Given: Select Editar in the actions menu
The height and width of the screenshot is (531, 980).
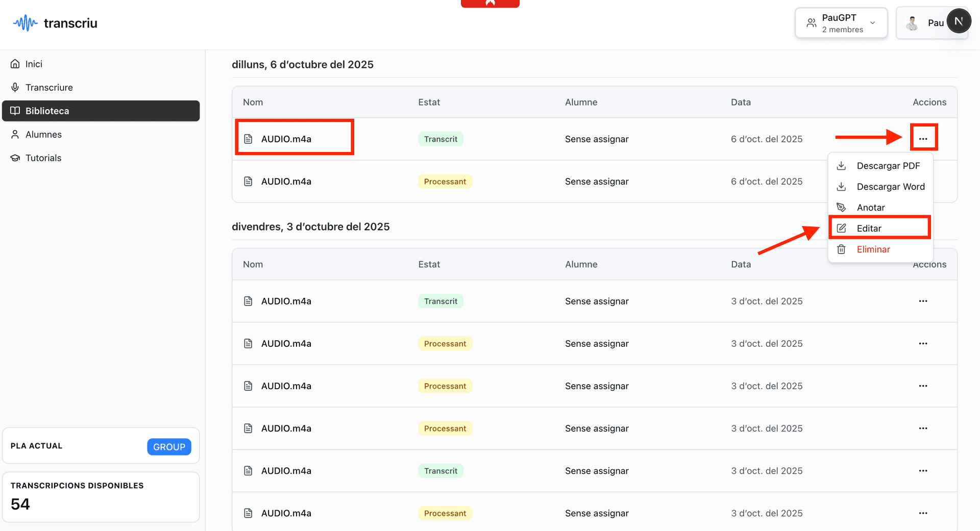Looking at the screenshot, I should (869, 229).
